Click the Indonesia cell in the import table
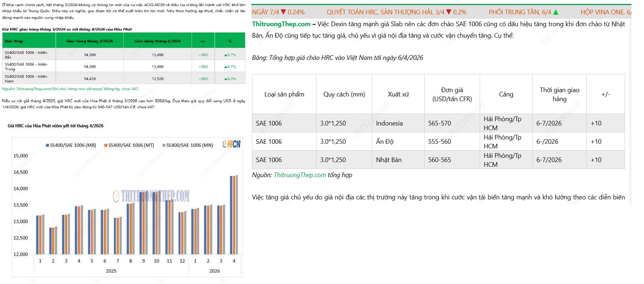Image resolution: width=644 pixels, height=284 pixels. pos(389,123)
